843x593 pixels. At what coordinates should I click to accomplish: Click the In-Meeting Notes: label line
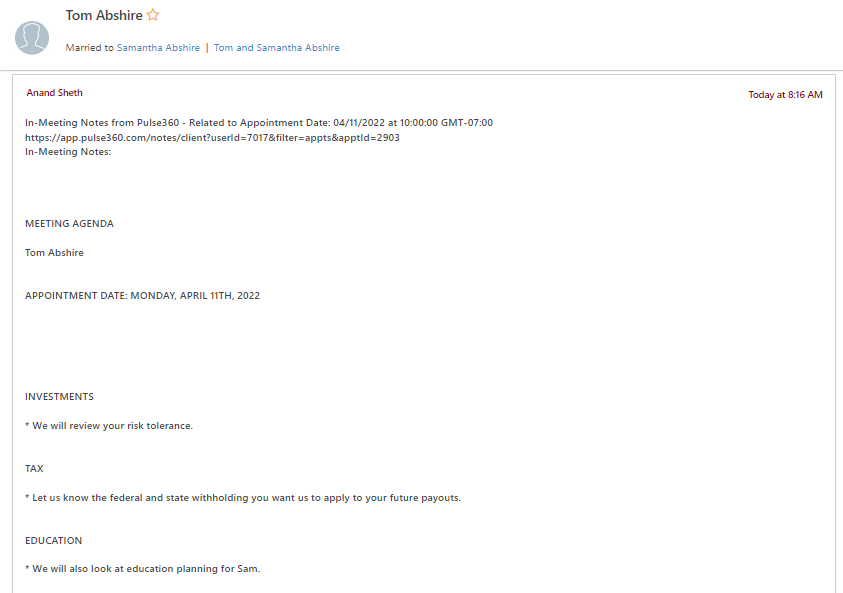click(x=68, y=152)
